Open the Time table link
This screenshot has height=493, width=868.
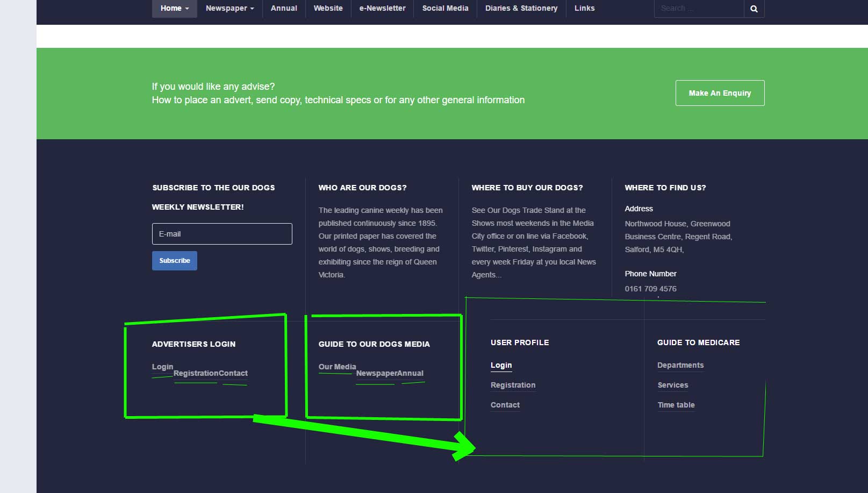(x=676, y=405)
